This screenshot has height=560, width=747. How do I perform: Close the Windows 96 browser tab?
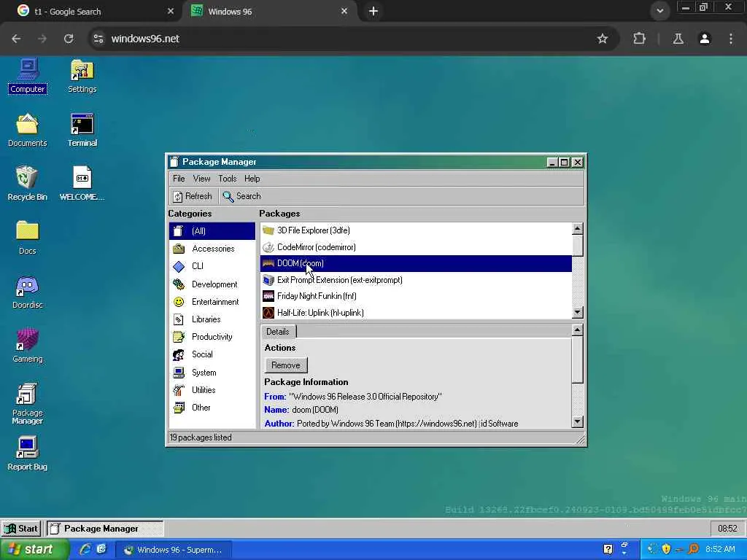click(x=344, y=11)
